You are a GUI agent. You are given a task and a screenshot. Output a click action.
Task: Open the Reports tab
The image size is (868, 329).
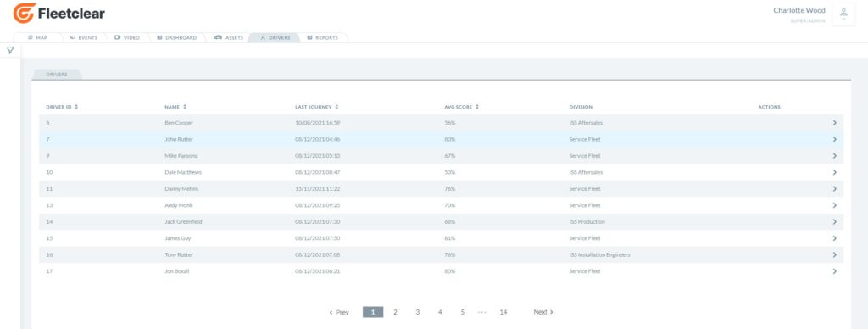[x=322, y=37]
